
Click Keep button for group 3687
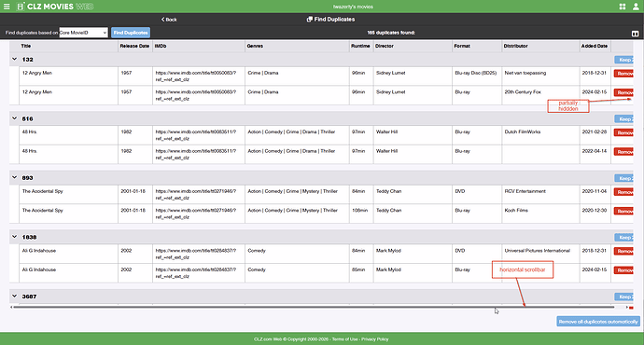(x=623, y=297)
